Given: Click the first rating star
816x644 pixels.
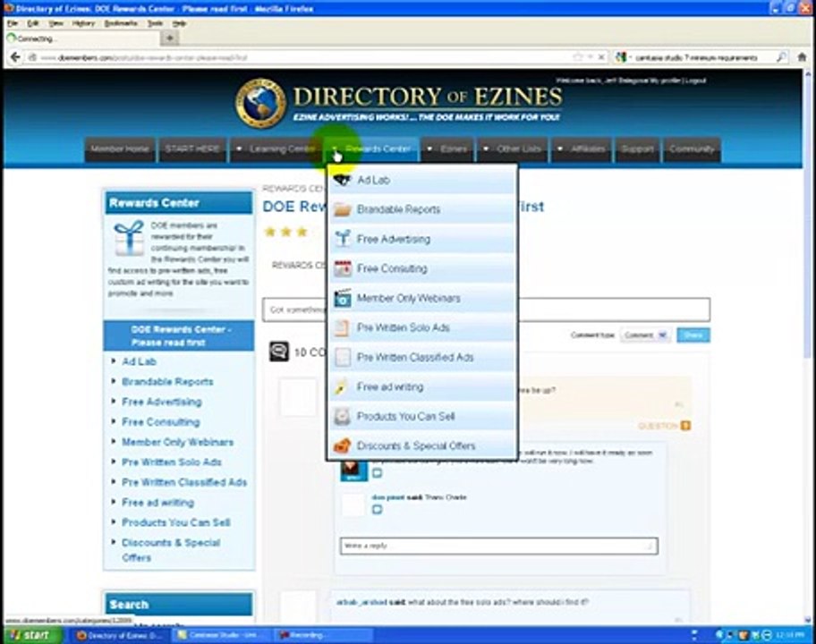Looking at the screenshot, I should point(269,232).
